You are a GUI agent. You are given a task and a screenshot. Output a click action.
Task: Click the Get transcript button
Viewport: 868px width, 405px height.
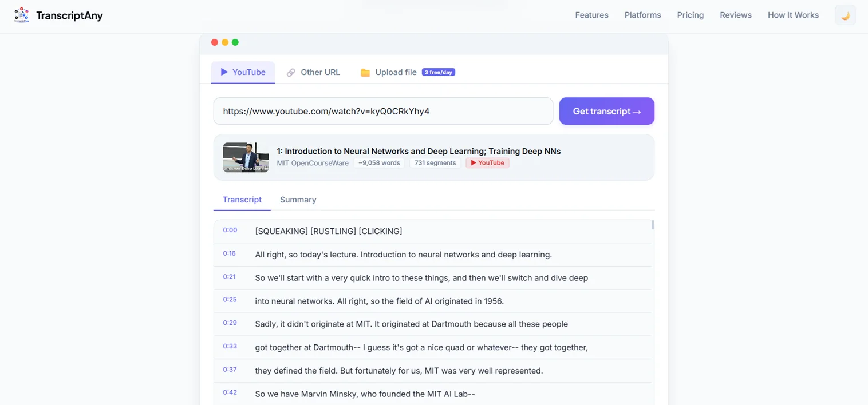point(606,111)
